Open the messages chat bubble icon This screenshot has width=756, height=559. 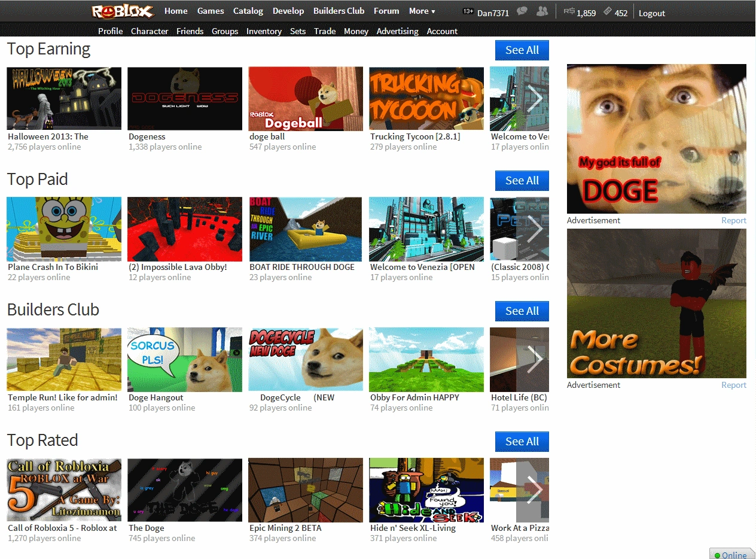[522, 11]
